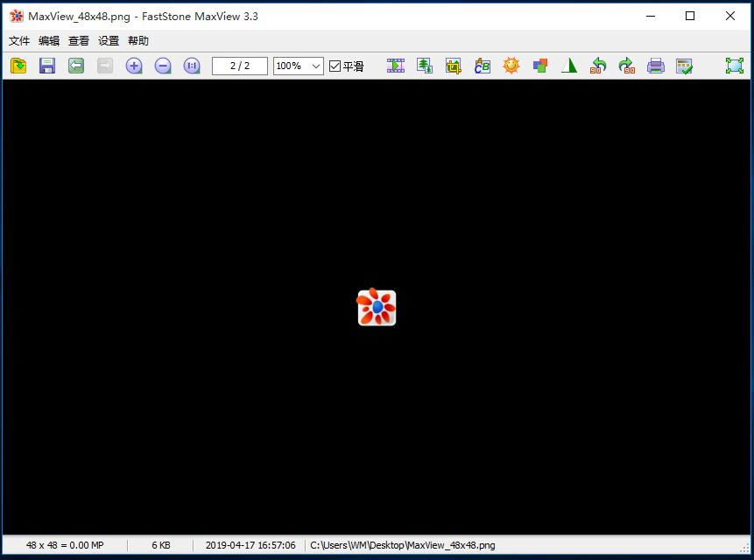Image resolution: width=754 pixels, height=560 pixels.
Task: Select the Crop tool icon
Action: [454, 66]
